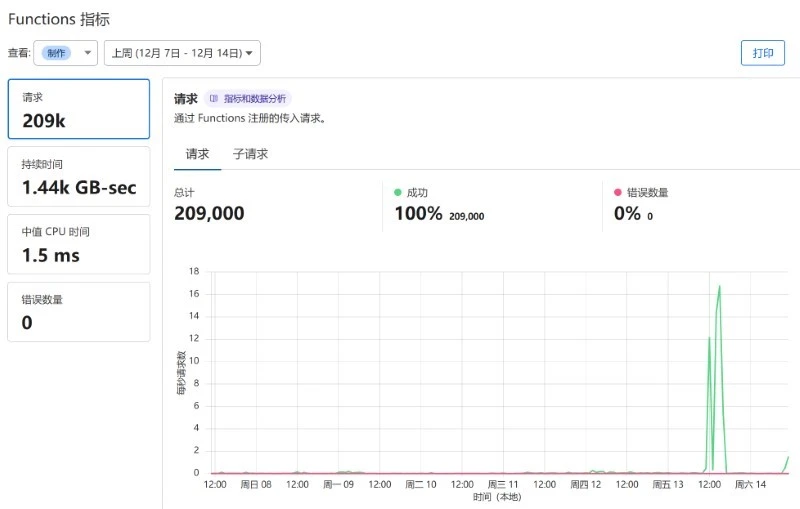Expand the 上周 date range dropdown
The height and width of the screenshot is (509, 800).
tap(181, 53)
